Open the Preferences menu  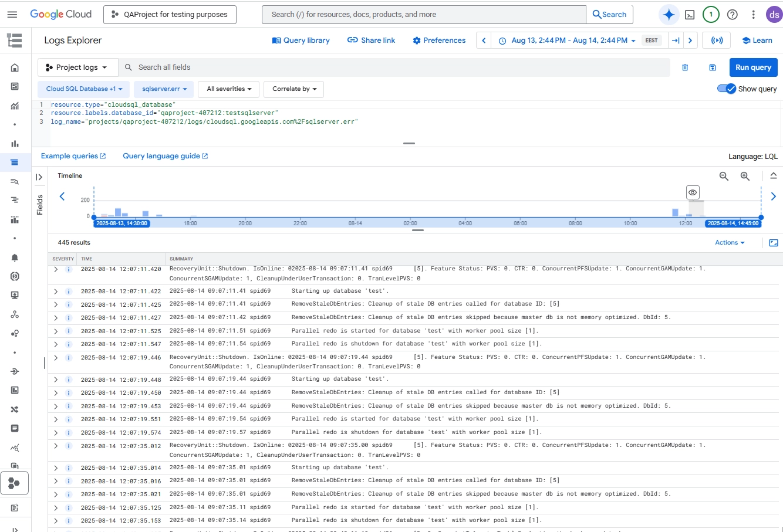pyautogui.click(x=438, y=40)
